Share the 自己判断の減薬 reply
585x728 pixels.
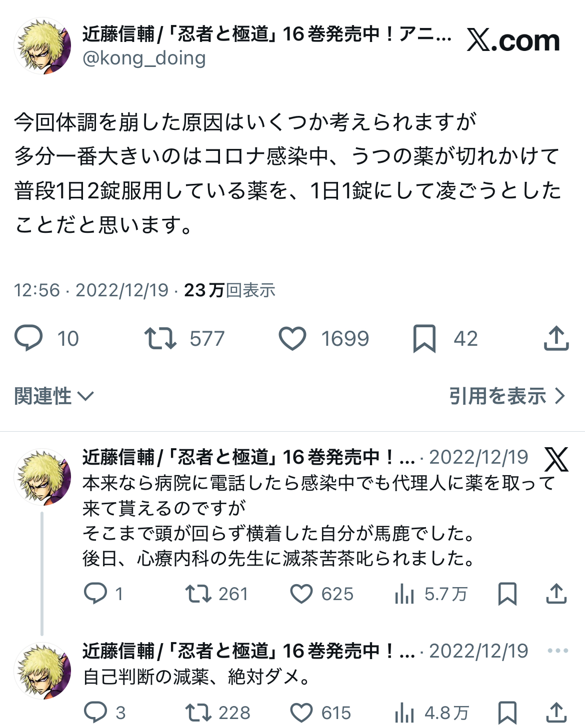click(556, 713)
